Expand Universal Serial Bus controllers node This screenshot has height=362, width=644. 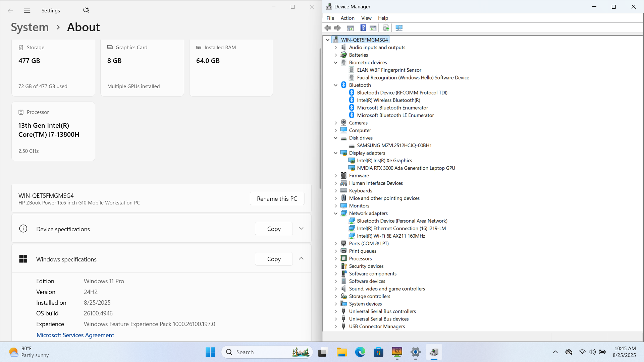(336, 311)
